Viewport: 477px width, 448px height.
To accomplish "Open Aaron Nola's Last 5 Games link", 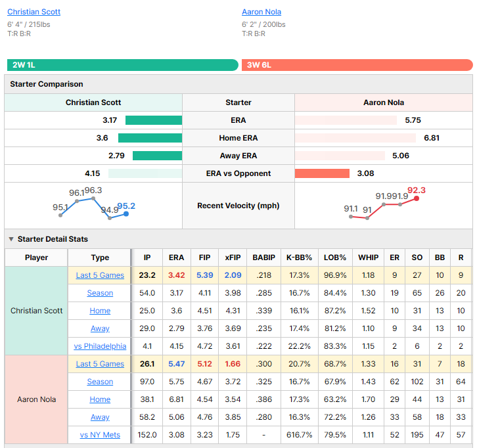I will click(100, 364).
